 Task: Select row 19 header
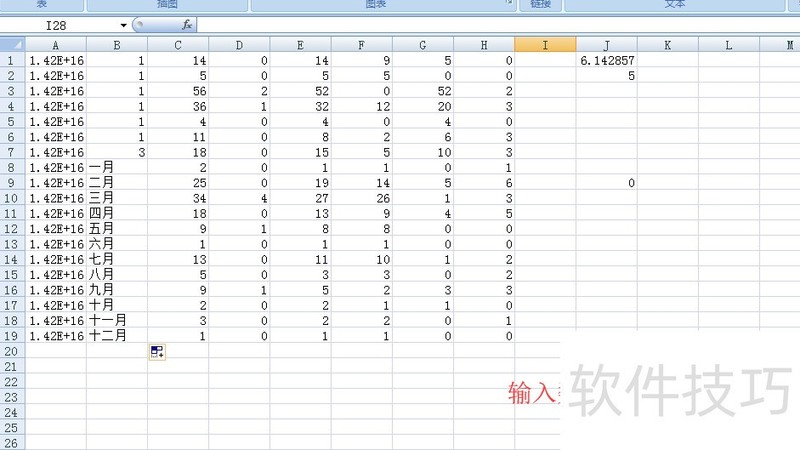[x=11, y=336]
